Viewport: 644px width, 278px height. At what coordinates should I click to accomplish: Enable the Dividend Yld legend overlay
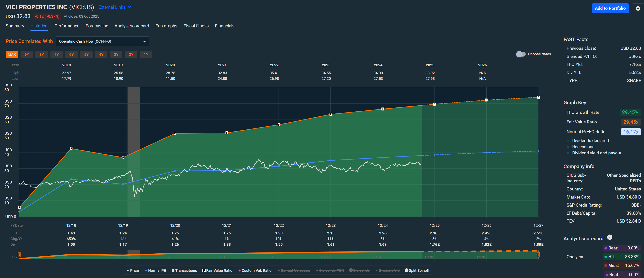pos(387,270)
